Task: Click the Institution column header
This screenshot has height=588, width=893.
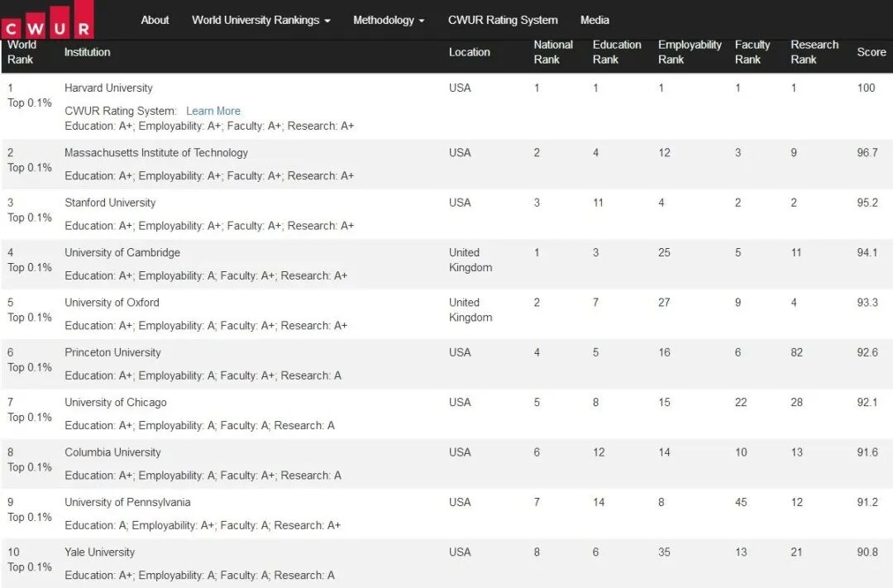Action: coord(87,52)
